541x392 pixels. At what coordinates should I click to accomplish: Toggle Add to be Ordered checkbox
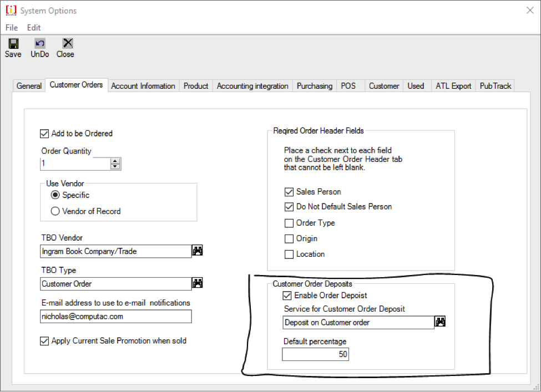point(44,134)
